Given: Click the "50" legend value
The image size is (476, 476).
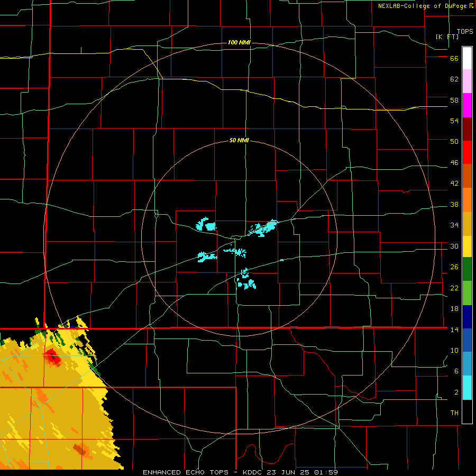Looking at the screenshot, I should click(x=454, y=142).
